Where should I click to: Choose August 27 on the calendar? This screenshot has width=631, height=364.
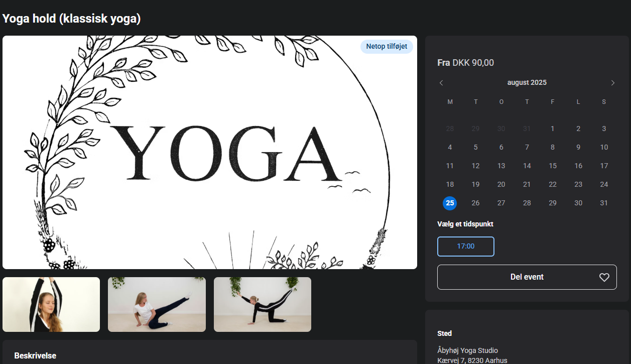coord(501,203)
